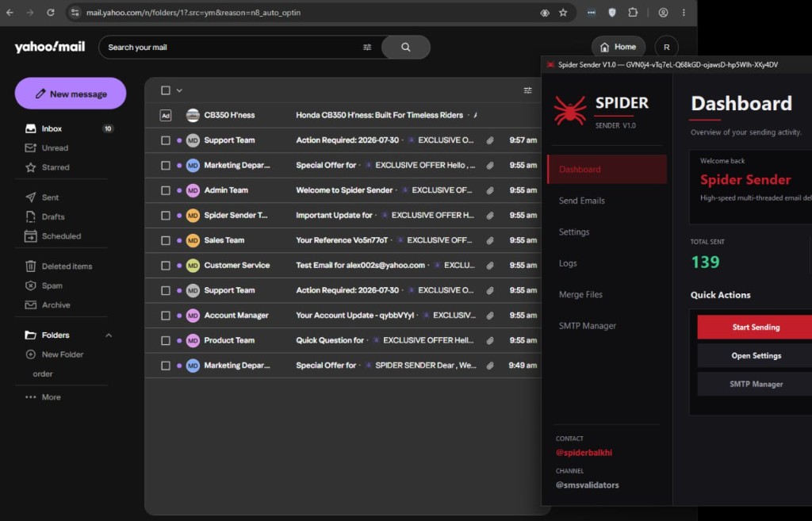Click the search magnifier button
This screenshot has width=812, height=521.
405,47
